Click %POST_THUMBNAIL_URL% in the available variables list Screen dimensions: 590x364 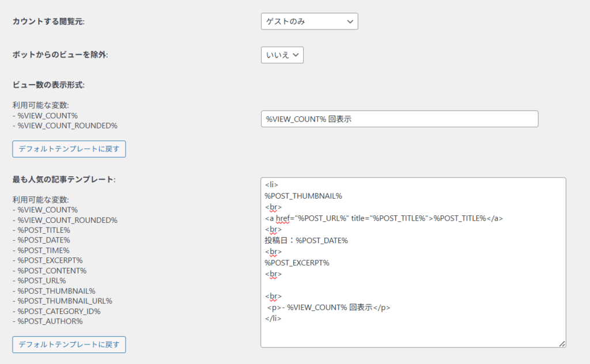pos(65,301)
